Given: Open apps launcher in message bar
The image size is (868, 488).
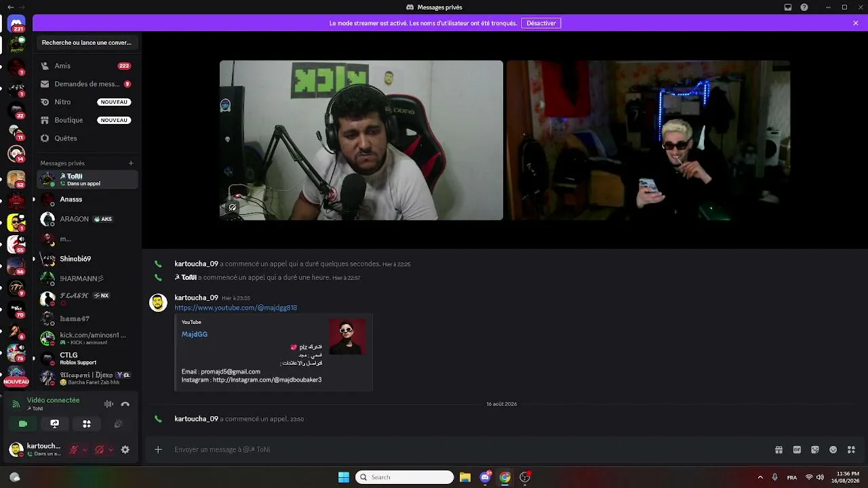Looking at the screenshot, I should tap(852, 449).
